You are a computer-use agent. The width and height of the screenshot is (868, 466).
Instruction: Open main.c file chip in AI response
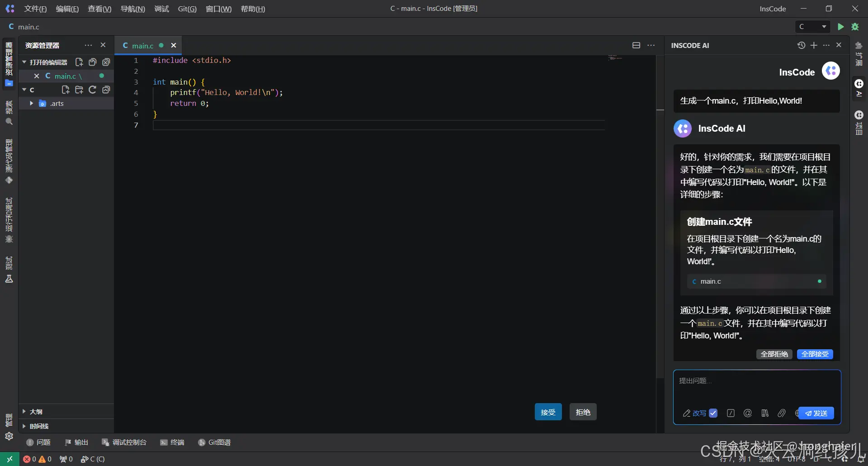(757, 281)
